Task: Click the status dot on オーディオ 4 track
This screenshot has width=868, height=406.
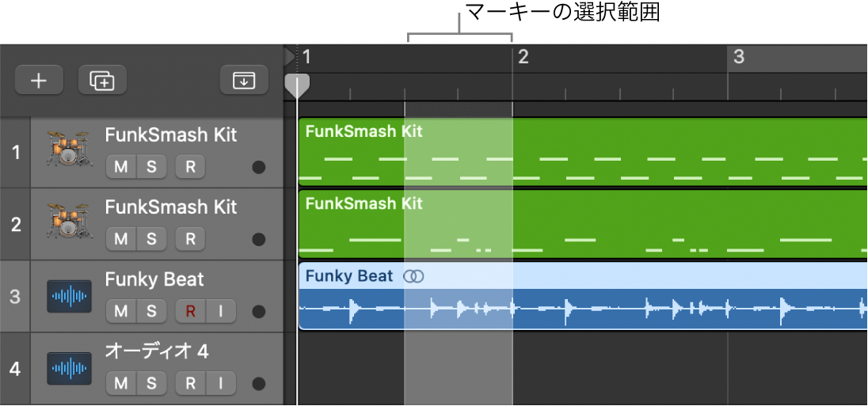Action: [258, 383]
